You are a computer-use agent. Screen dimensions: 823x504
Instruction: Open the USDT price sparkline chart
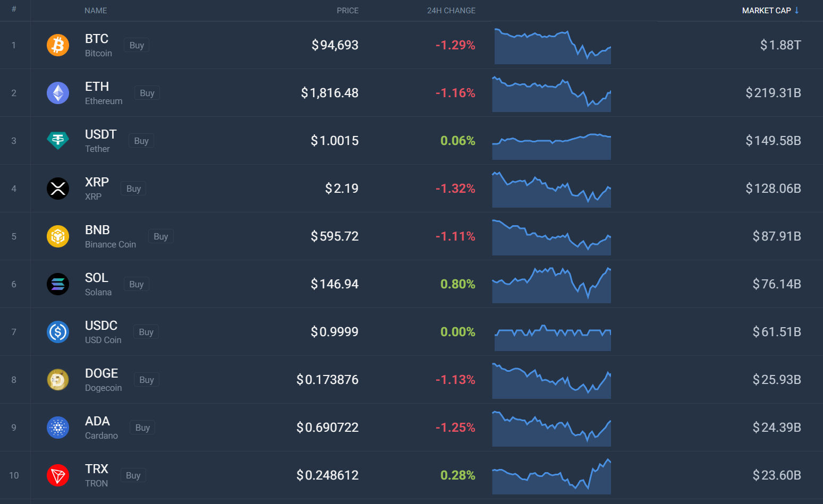[x=552, y=146]
